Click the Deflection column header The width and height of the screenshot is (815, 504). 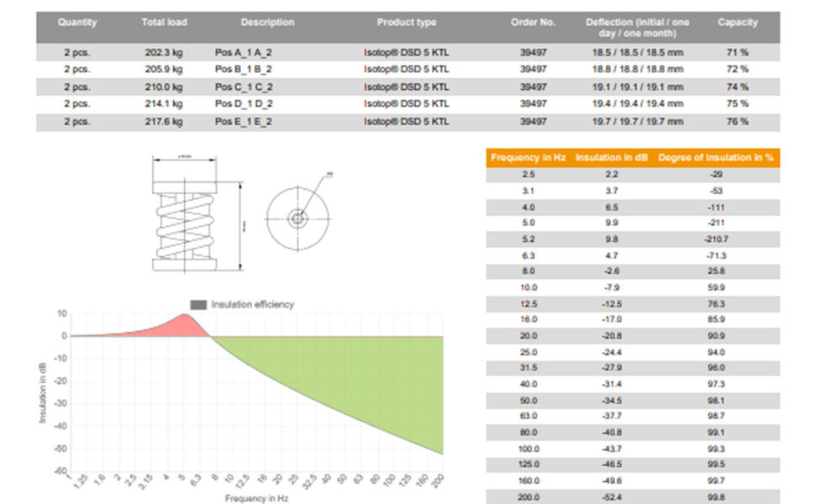tap(637, 28)
